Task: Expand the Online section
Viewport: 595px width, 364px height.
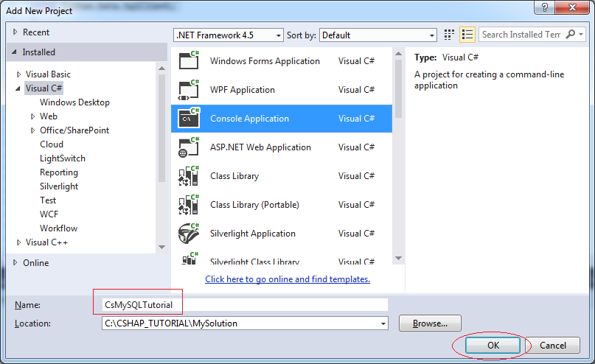Action: 15,262
